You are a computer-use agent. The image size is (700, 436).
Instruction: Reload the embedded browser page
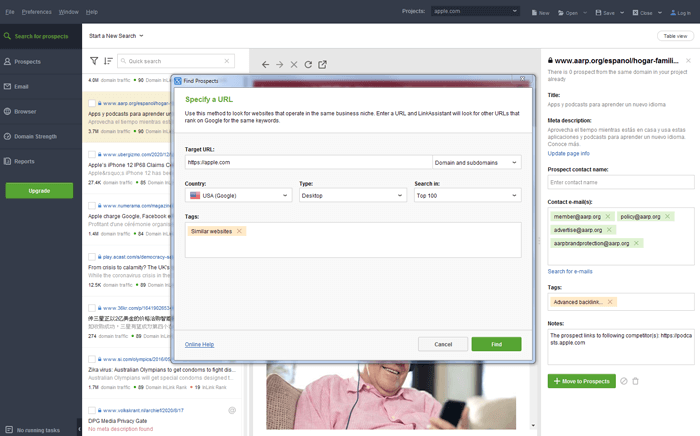point(308,65)
